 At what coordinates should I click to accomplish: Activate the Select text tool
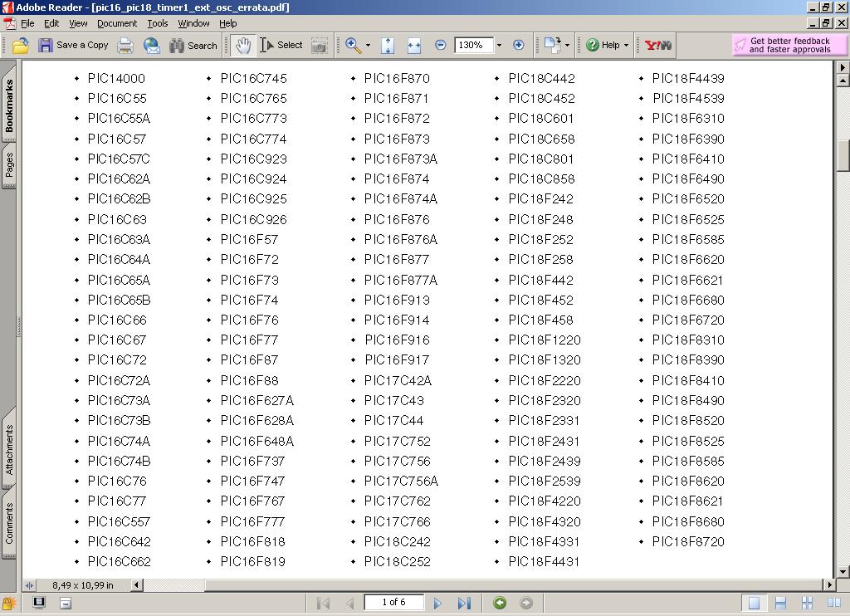[281, 45]
